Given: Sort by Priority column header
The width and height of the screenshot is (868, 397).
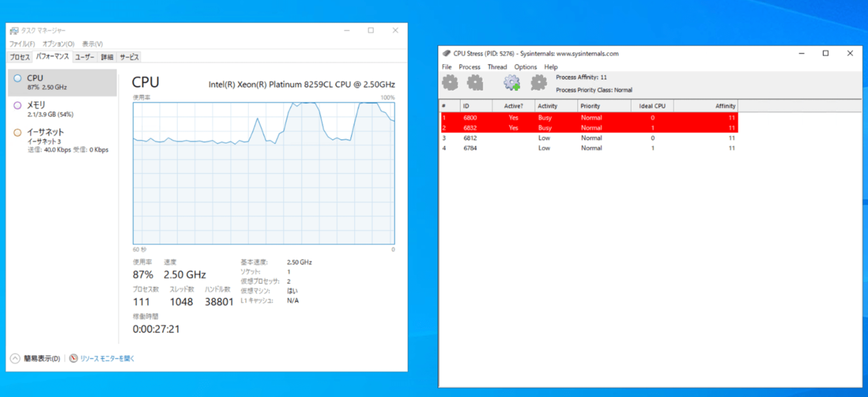Looking at the screenshot, I should pyautogui.click(x=604, y=106).
